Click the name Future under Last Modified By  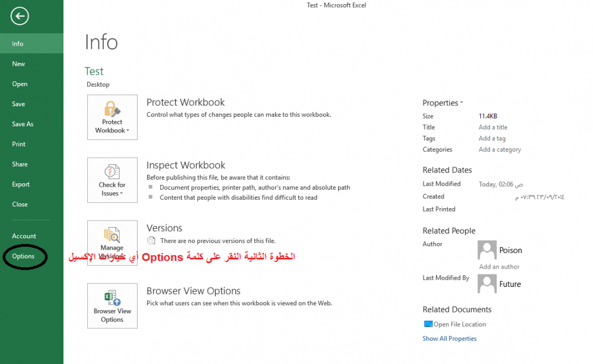pyautogui.click(x=510, y=284)
